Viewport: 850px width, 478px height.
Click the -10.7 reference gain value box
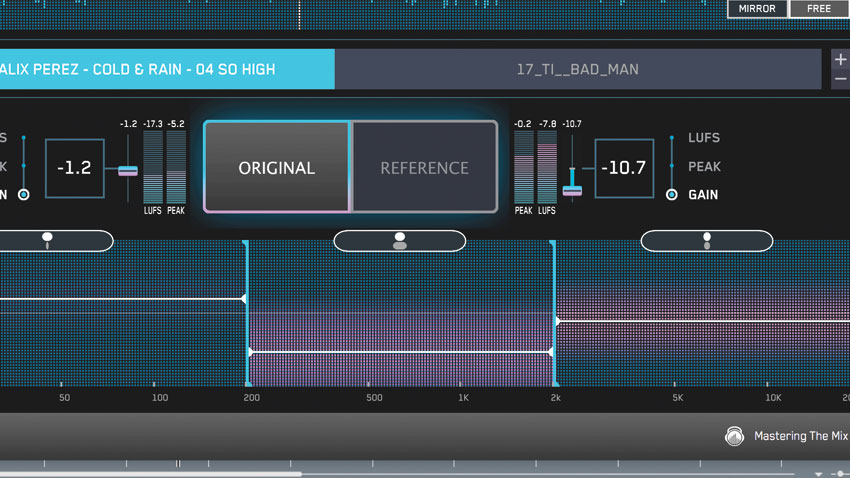(624, 168)
